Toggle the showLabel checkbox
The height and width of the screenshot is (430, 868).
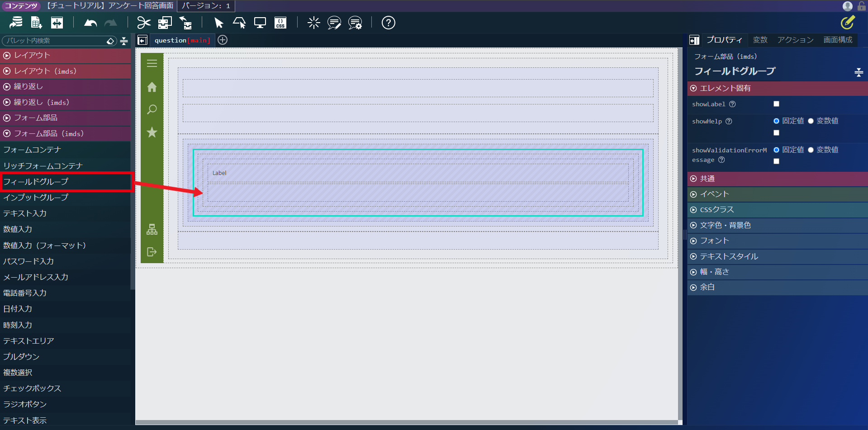pyautogui.click(x=776, y=104)
